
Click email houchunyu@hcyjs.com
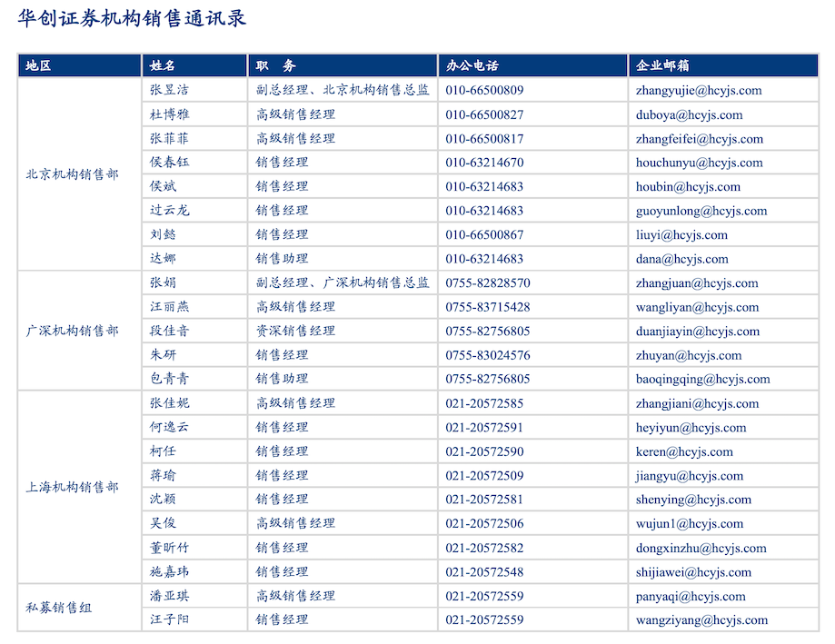(700, 163)
